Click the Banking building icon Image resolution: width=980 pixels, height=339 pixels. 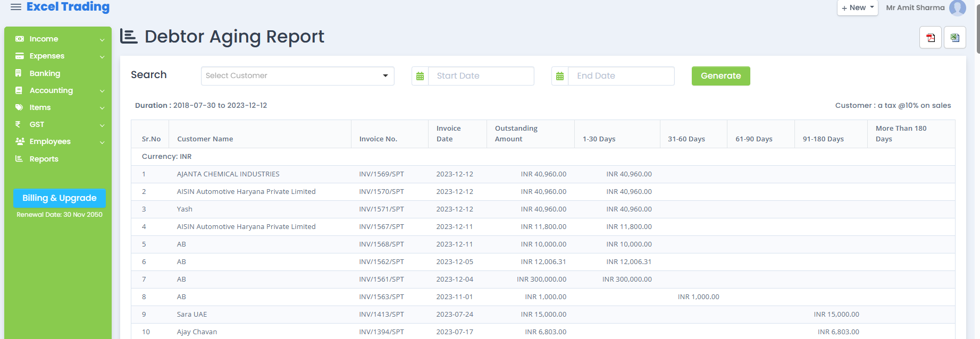pos(19,73)
